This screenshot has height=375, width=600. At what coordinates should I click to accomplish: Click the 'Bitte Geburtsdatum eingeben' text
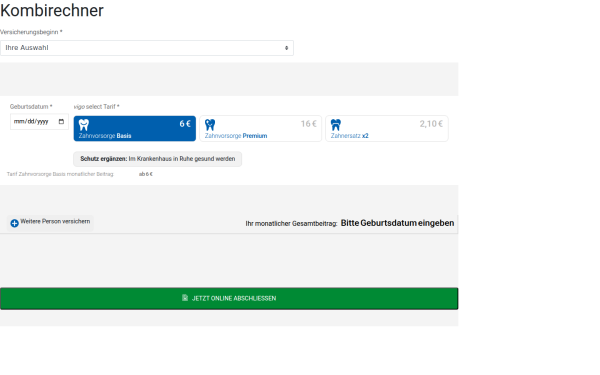[x=397, y=223]
